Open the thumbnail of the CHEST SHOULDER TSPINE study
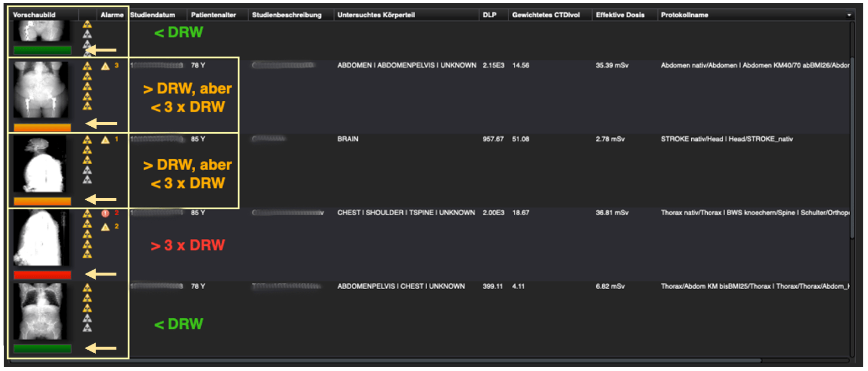Image resolution: width=868 pixels, height=371 pixels. 41,238
